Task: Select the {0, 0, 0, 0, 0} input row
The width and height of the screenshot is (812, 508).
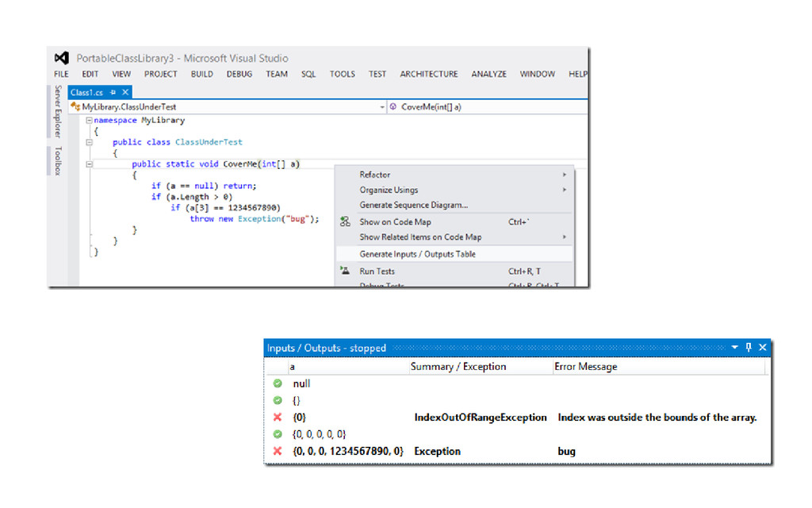Action: 517,434
